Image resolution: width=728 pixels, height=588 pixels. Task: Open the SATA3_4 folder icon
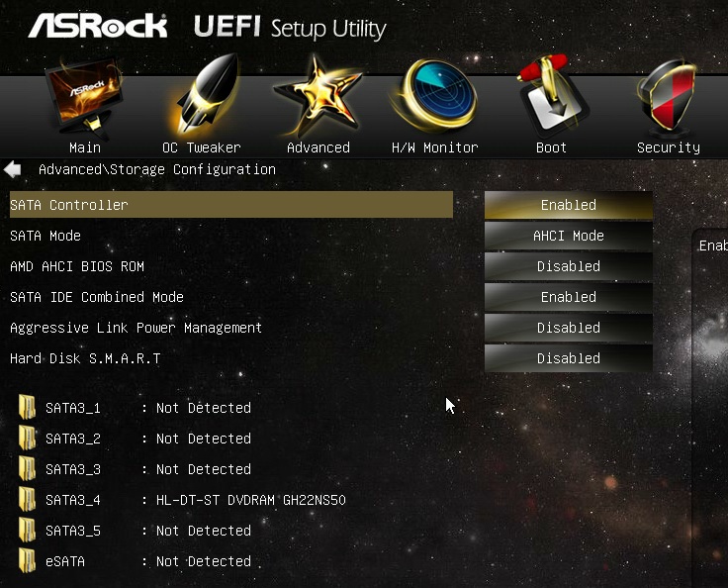coord(28,499)
